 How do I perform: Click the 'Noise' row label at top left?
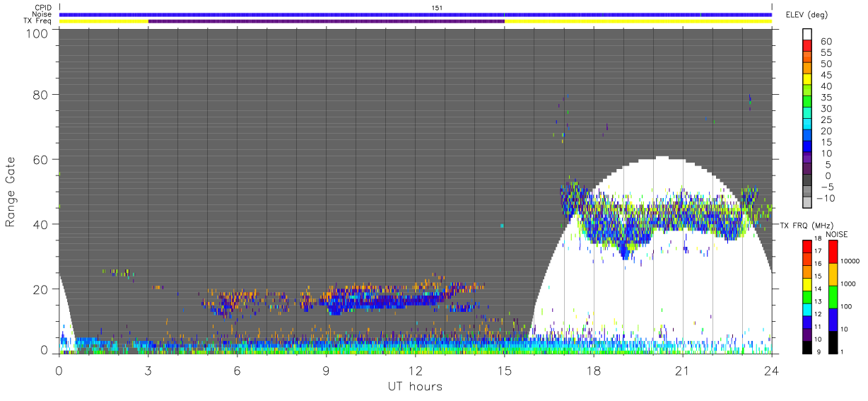point(42,14)
